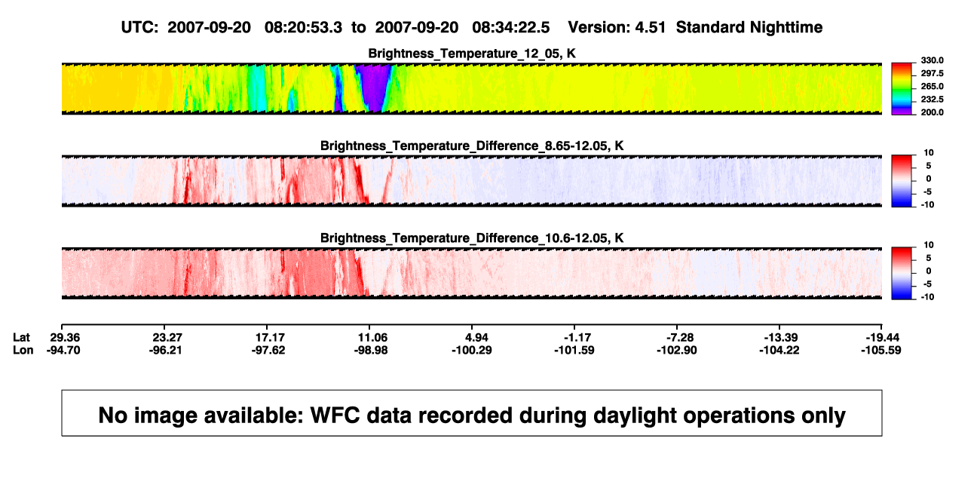Screen dimensions: 980x503
Task: Click the 'Brightness_Temperature_Difference_8.65-12.05, K' title
Action: point(472,146)
